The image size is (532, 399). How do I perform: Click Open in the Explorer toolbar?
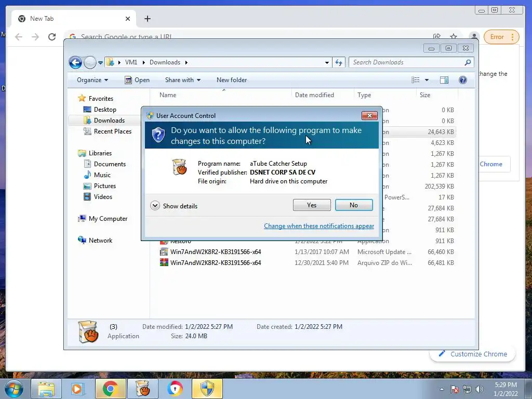[137, 80]
